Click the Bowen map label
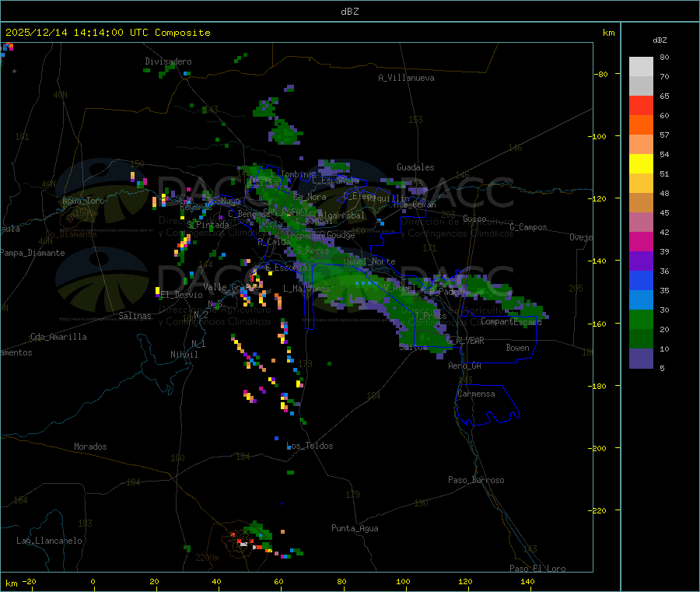 pos(518,348)
